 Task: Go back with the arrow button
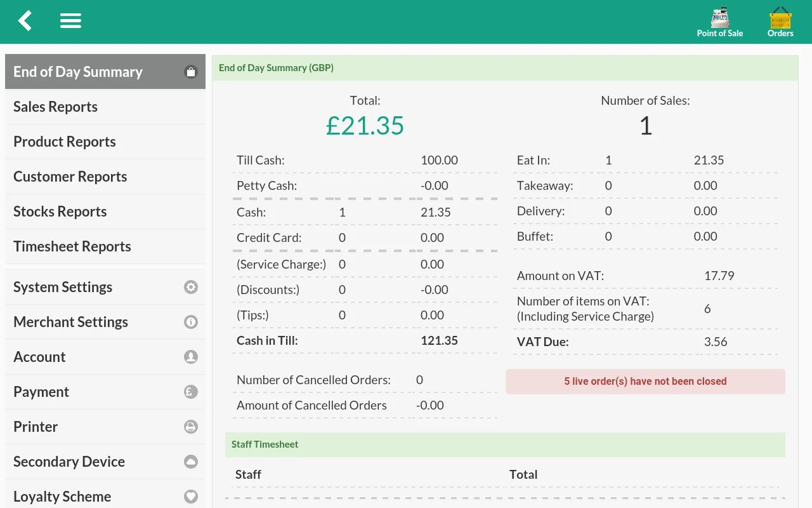24,20
